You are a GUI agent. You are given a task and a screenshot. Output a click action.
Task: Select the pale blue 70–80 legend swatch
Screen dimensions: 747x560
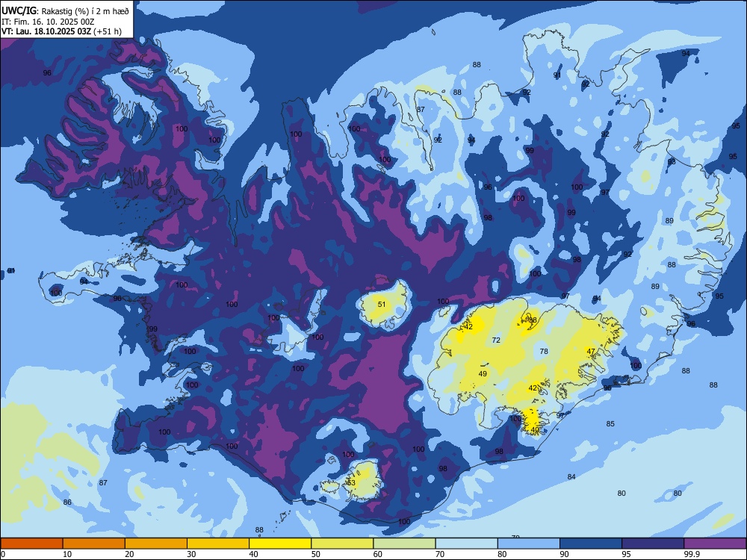pyautogui.click(x=466, y=544)
